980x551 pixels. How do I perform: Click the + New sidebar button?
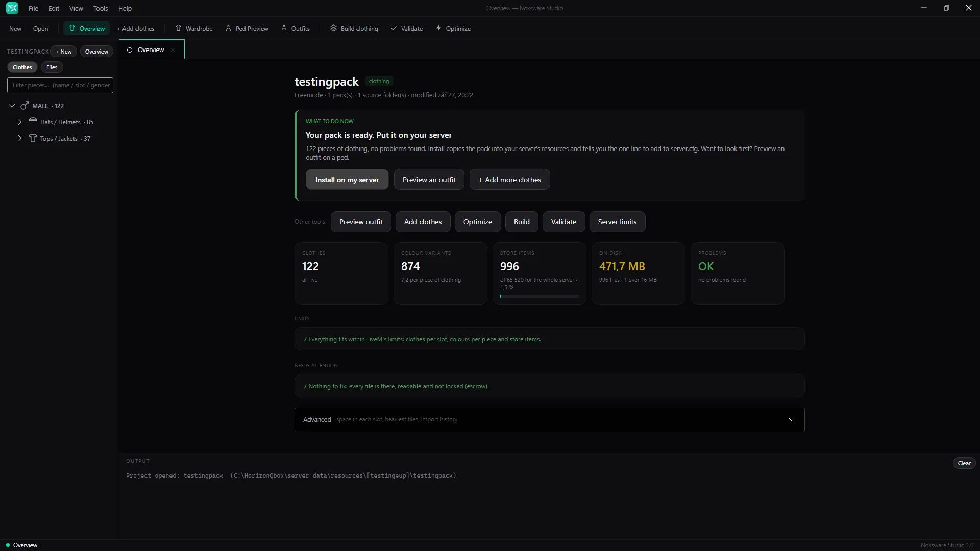[64, 52]
